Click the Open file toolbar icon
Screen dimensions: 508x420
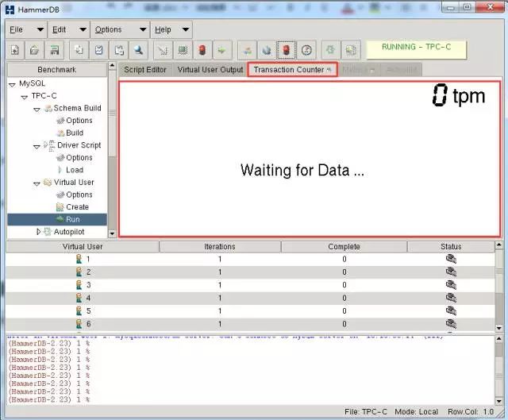coord(34,50)
